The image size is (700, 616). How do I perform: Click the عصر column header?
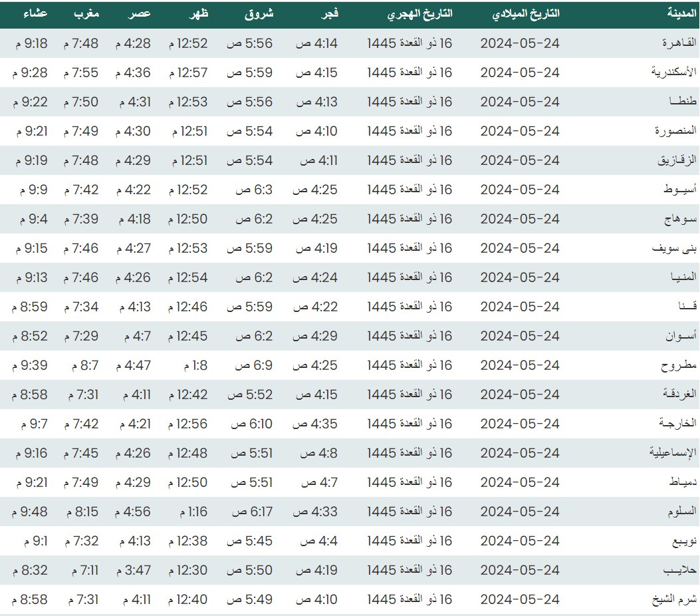point(140,14)
